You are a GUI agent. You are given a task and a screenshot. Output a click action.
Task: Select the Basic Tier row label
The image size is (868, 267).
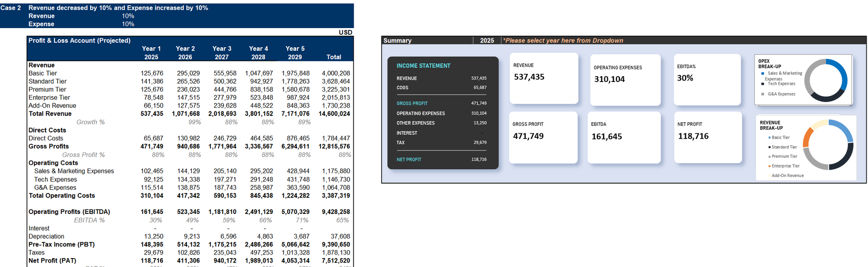[43, 73]
